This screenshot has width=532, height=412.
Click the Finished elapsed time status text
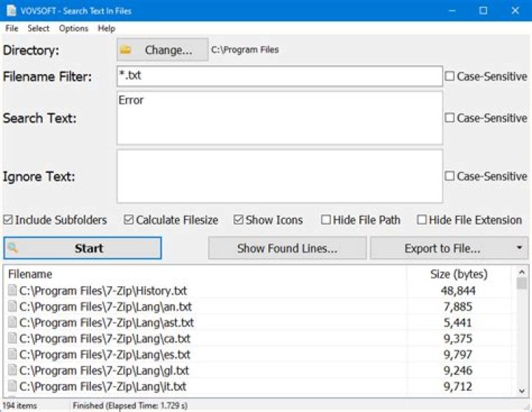coord(130,405)
